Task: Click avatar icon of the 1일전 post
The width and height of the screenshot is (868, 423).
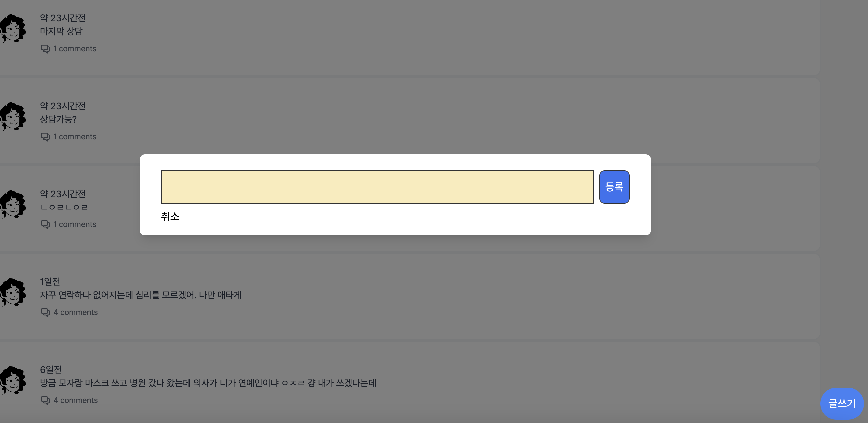Action: (x=13, y=292)
